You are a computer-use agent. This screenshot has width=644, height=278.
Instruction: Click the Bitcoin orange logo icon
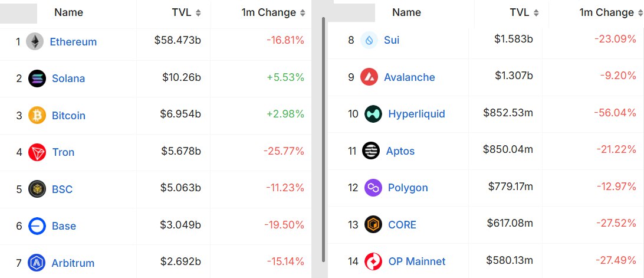pos(37,115)
